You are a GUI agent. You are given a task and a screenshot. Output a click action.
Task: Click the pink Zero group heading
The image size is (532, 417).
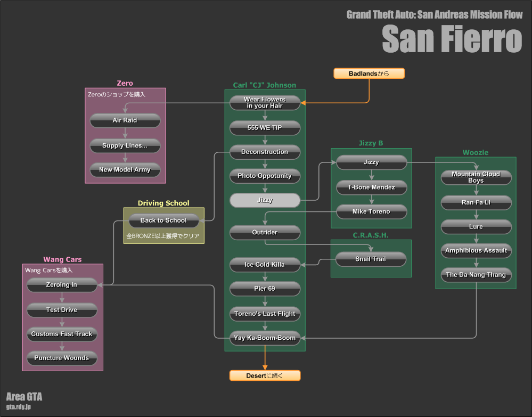[x=125, y=83]
